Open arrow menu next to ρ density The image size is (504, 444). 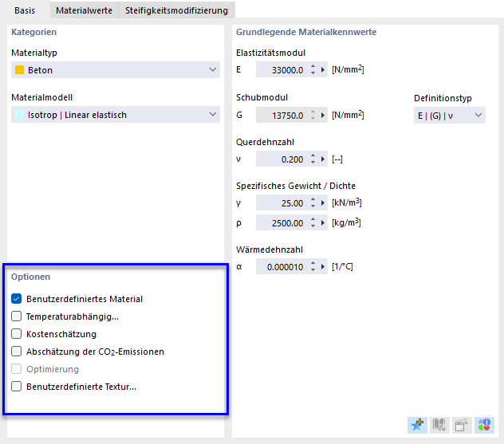pyautogui.click(x=323, y=222)
